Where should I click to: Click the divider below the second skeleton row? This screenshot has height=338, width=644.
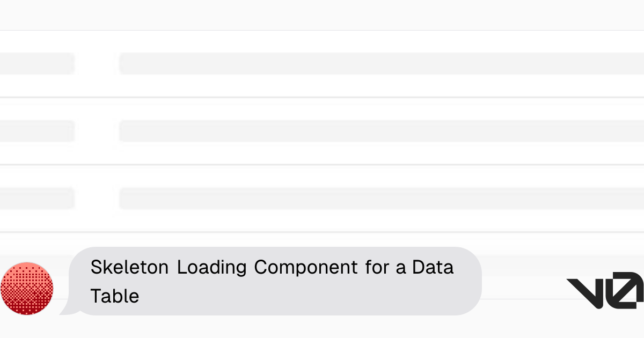click(322, 165)
